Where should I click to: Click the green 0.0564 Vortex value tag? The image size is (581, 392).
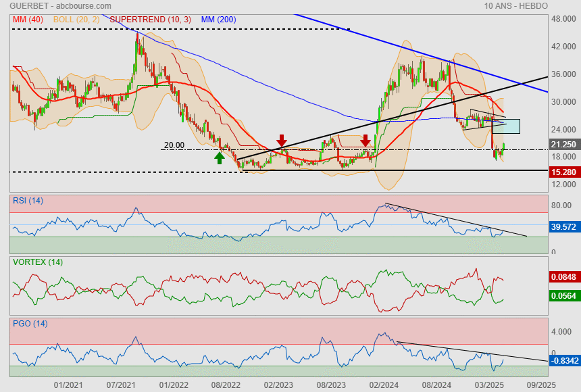(x=563, y=295)
